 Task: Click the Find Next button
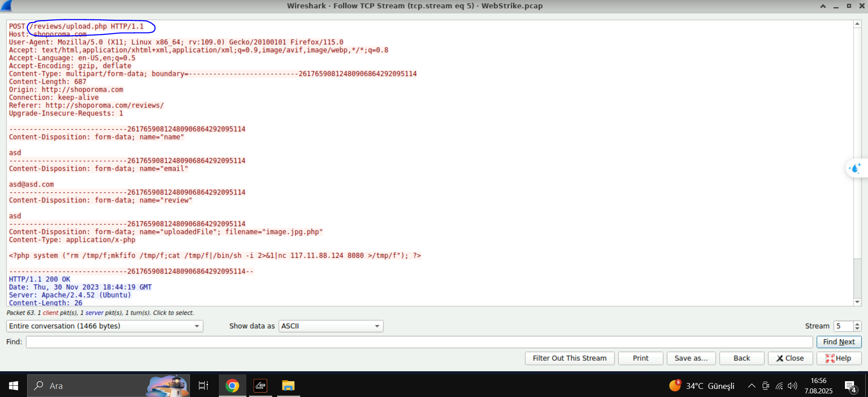(839, 342)
